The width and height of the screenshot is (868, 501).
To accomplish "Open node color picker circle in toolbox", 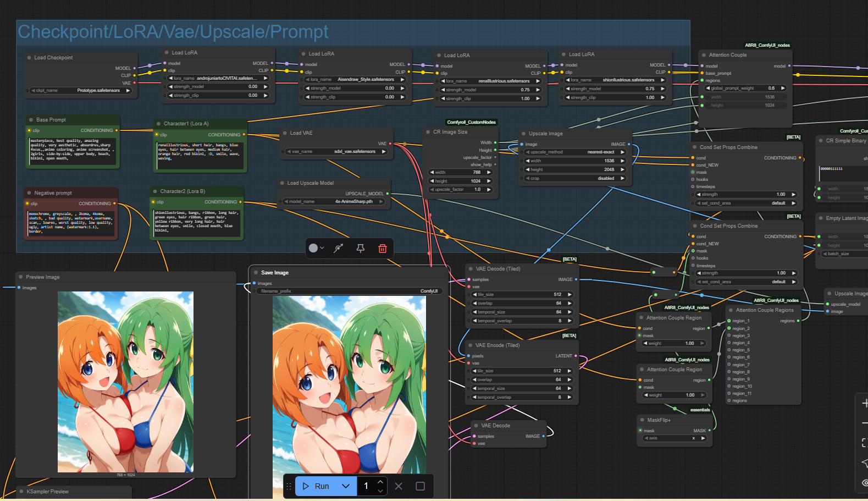I will coord(314,248).
